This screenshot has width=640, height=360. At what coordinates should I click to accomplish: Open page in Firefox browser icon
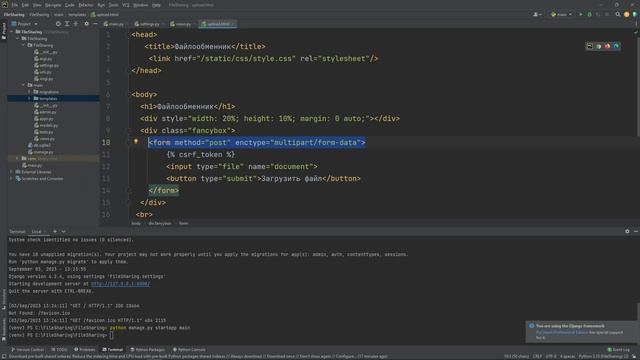click(x=607, y=46)
